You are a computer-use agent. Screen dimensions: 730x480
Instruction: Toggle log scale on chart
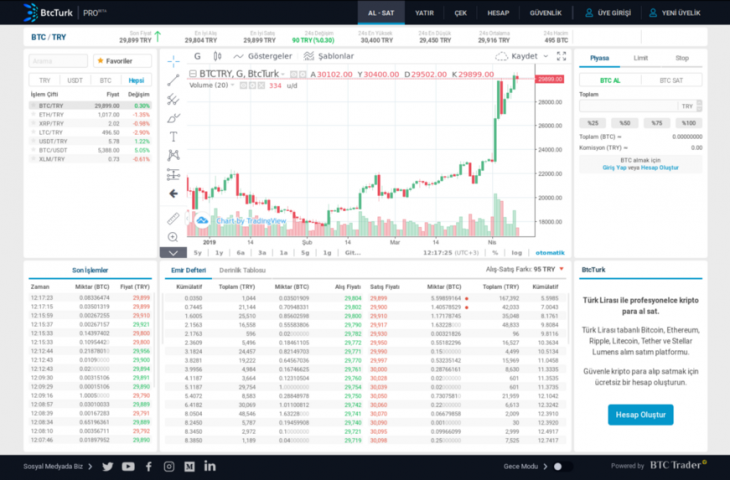point(517,253)
